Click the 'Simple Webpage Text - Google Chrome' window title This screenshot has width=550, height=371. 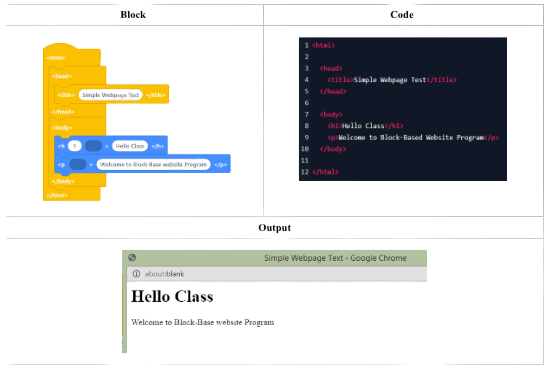[x=335, y=258]
